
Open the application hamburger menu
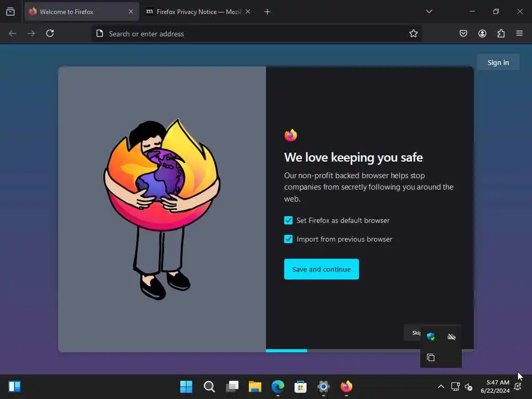pos(520,33)
